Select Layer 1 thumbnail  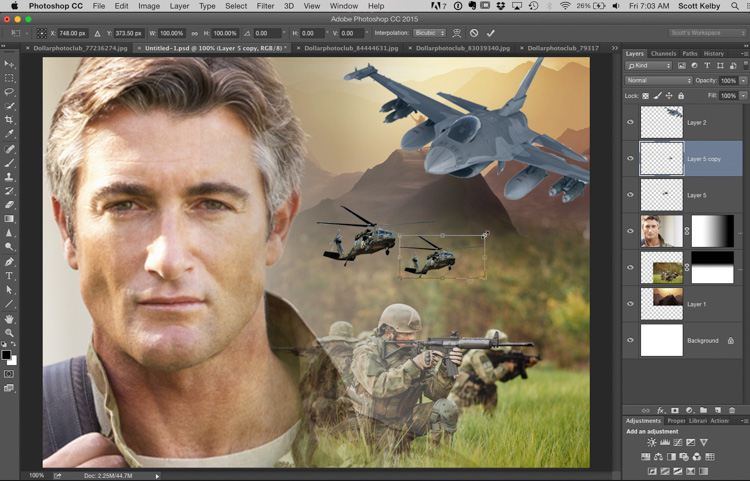[662, 303]
